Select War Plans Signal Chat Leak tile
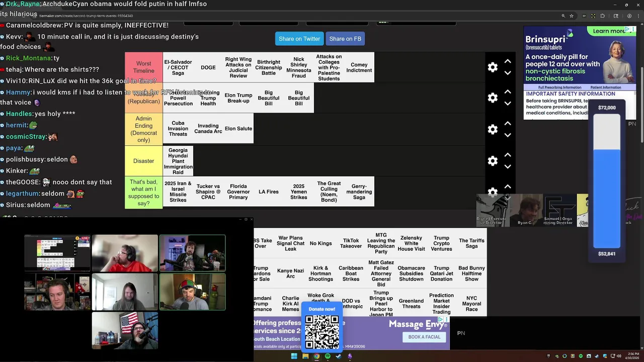 coord(291,243)
